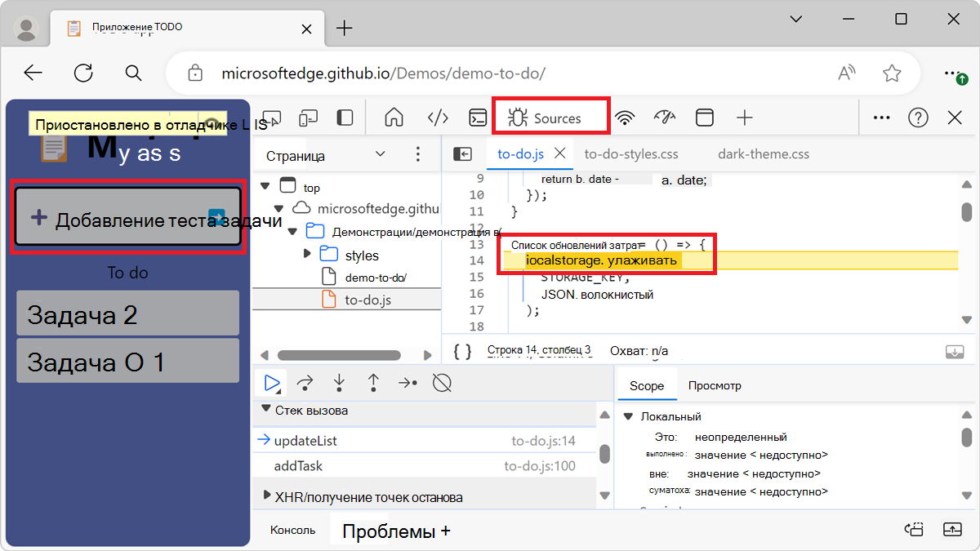The height and width of the screenshot is (551, 980).
Task: Step into the next function call
Action: pos(340,382)
